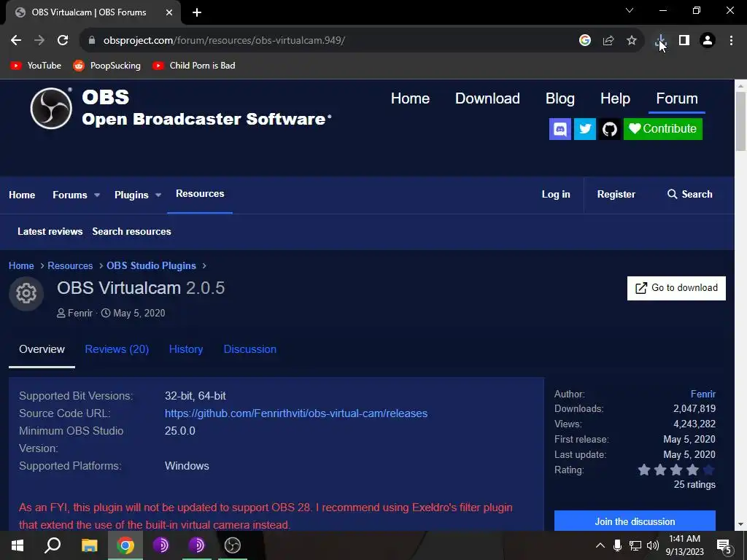The width and height of the screenshot is (747, 560).
Task: Open the GitHub source code URL
Action: pos(296,413)
